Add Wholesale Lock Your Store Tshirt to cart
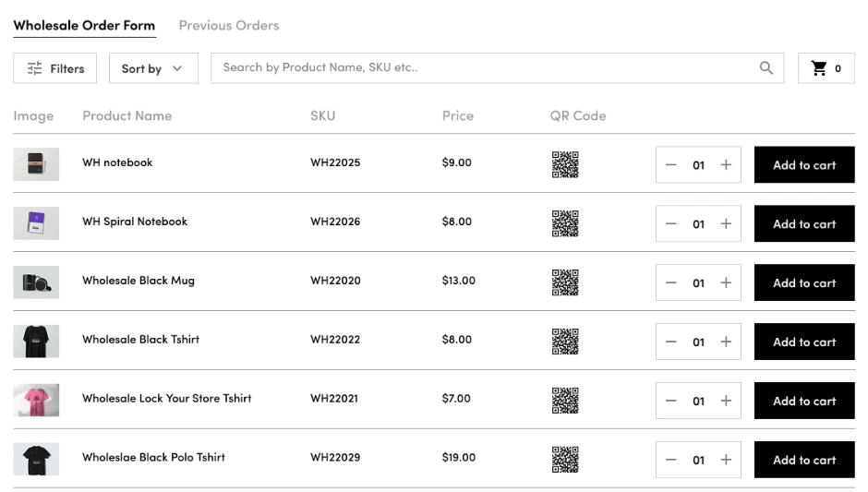This screenshot has height=492, width=868. coord(804,401)
